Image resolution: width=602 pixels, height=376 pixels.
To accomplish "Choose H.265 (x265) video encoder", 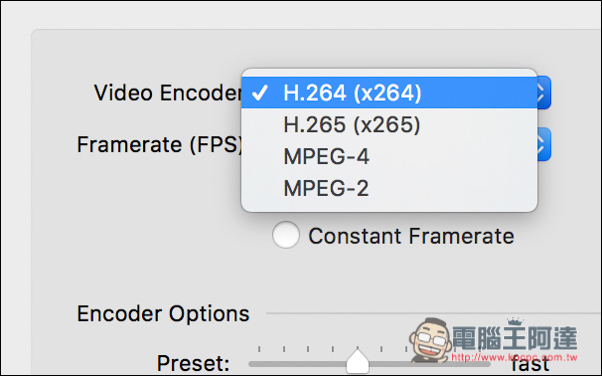I will [389, 124].
